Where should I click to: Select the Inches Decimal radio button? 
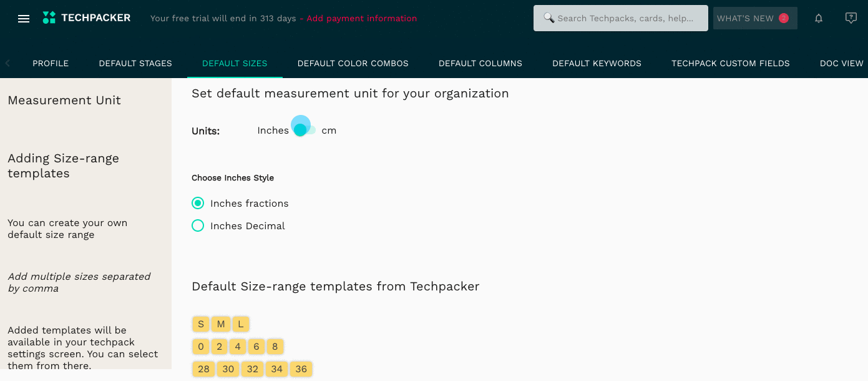click(x=198, y=225)
